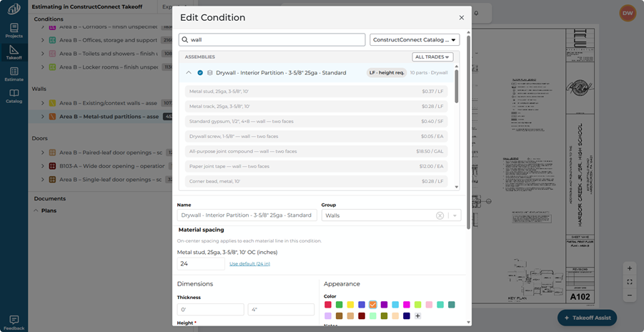Click the notification bell icon behind dialog
The height and width of the screenshot is (332, 644).
click(x=476, y=13)
